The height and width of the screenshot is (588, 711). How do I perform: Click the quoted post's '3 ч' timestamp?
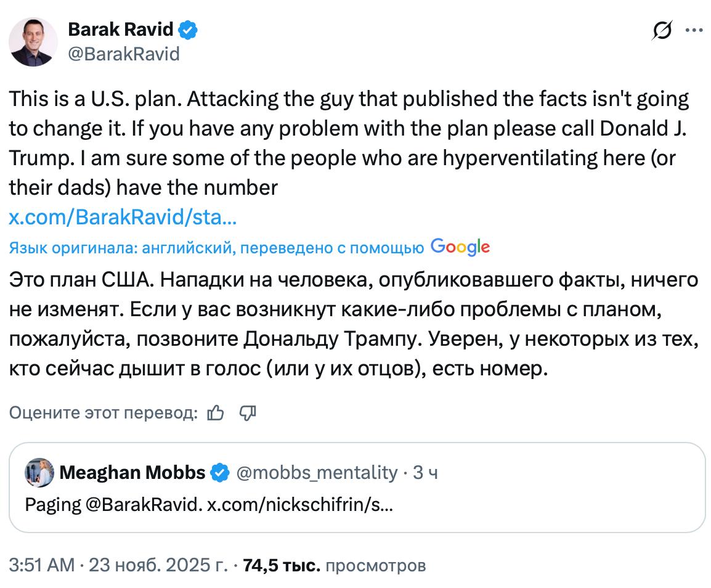(x=425, y=473)
